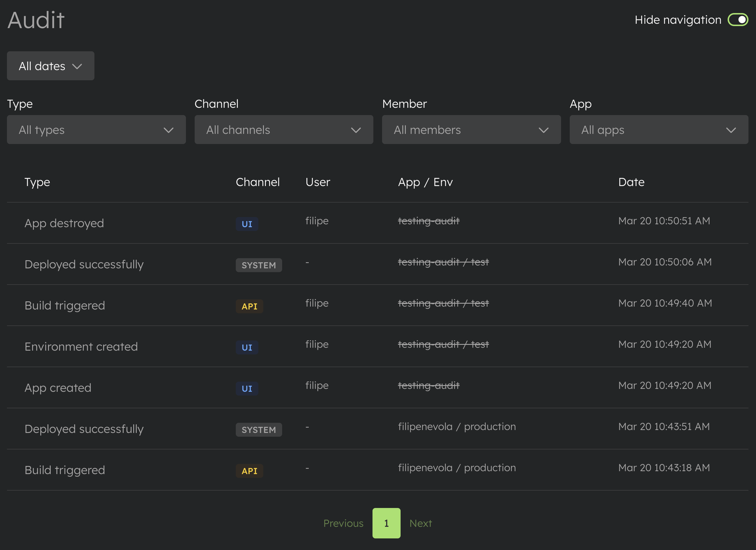
Task: Click the Type column header
Action: click(x=37, y=182)
